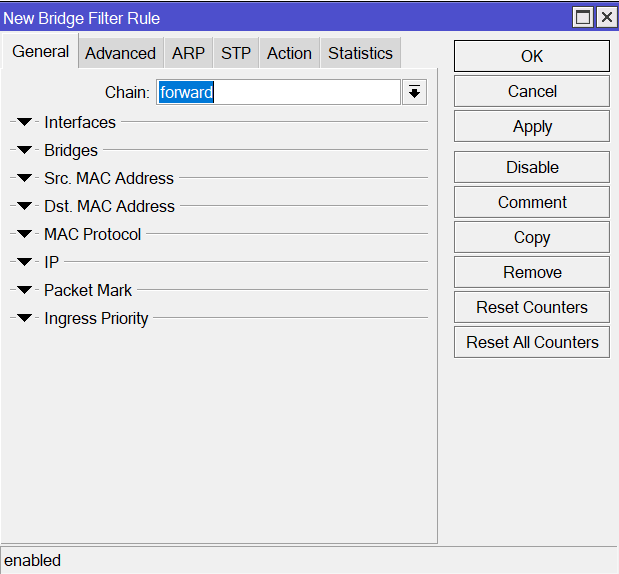619x574 pixels.
Task: Copy the filter rule
Action: pos(532,237)
